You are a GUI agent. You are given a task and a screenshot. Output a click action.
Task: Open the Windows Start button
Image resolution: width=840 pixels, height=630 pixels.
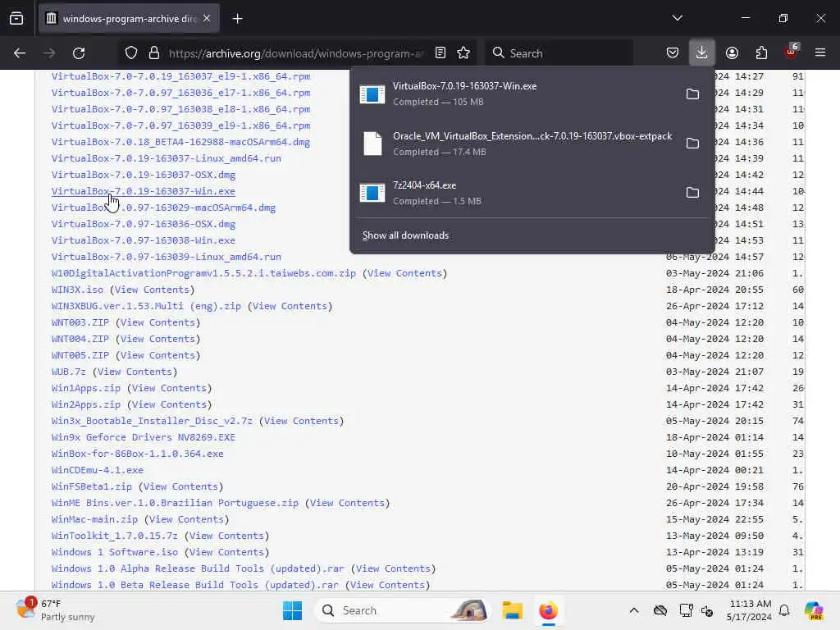[293, 610]
